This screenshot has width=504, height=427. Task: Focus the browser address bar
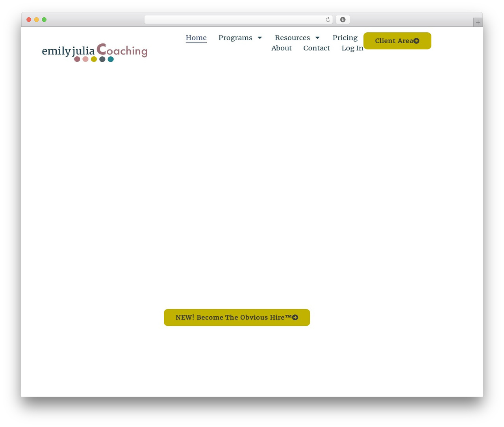[238, 20]
